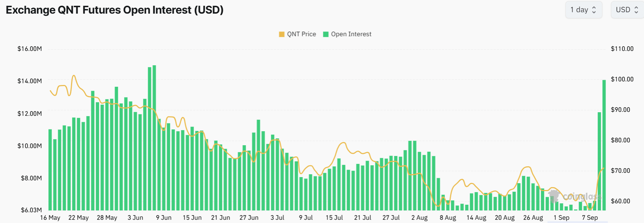Click the chevron arrows beside USD
This screenshot has width=644, height=223.
tap(636, 10)
